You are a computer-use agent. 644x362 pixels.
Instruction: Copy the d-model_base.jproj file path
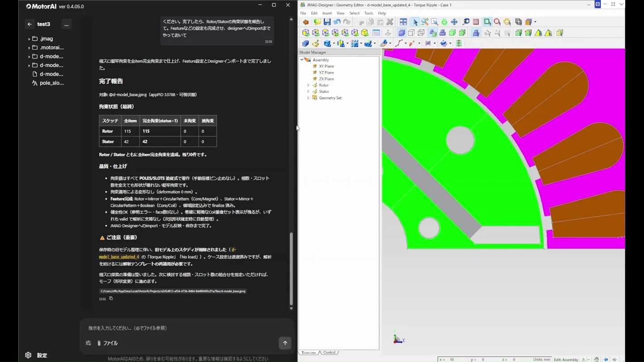(111, 299)
